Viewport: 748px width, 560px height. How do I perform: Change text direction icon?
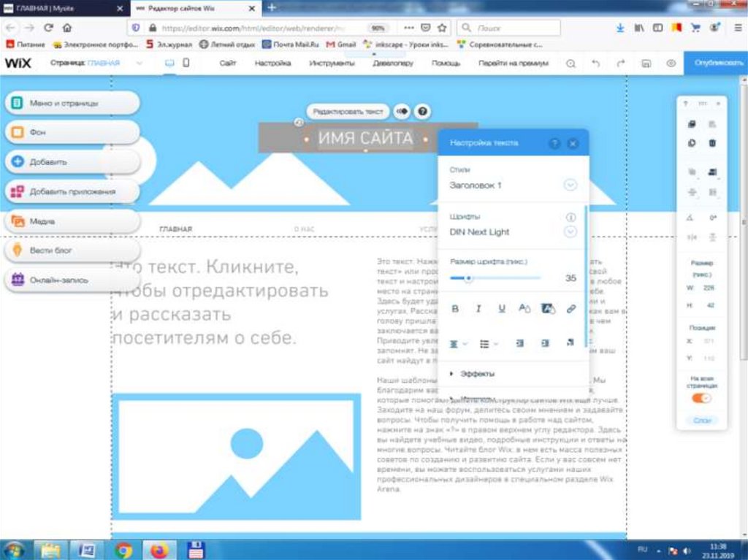tap(570, 342)
